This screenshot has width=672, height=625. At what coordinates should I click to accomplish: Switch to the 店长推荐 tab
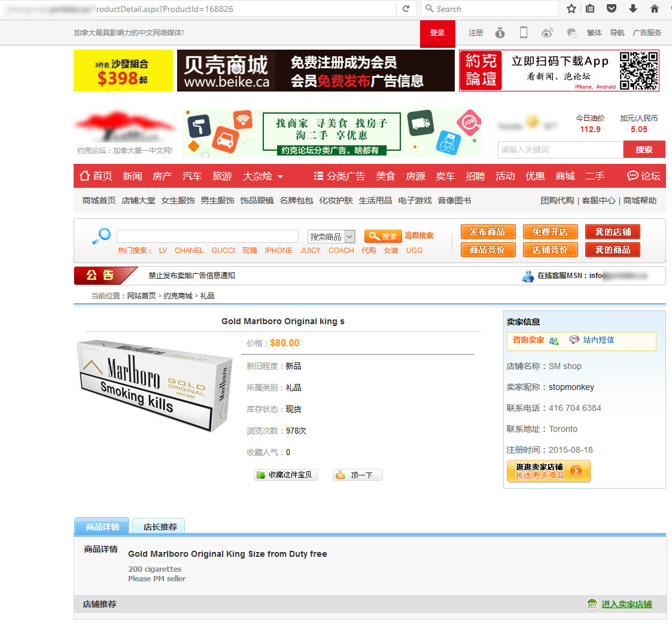(x=159, y=526)
